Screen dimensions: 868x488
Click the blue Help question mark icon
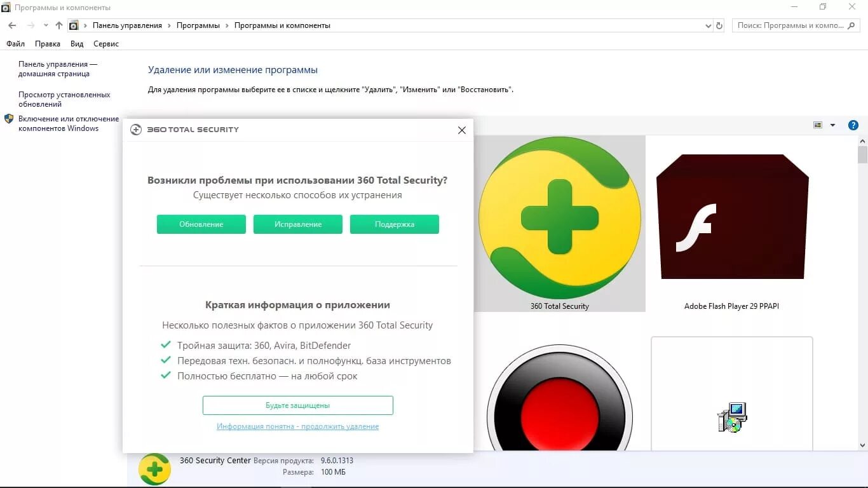click(853, 125)
